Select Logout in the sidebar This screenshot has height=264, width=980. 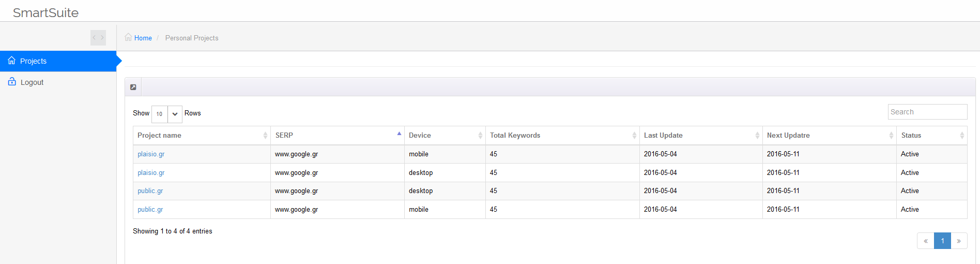[x=32, y=82]
